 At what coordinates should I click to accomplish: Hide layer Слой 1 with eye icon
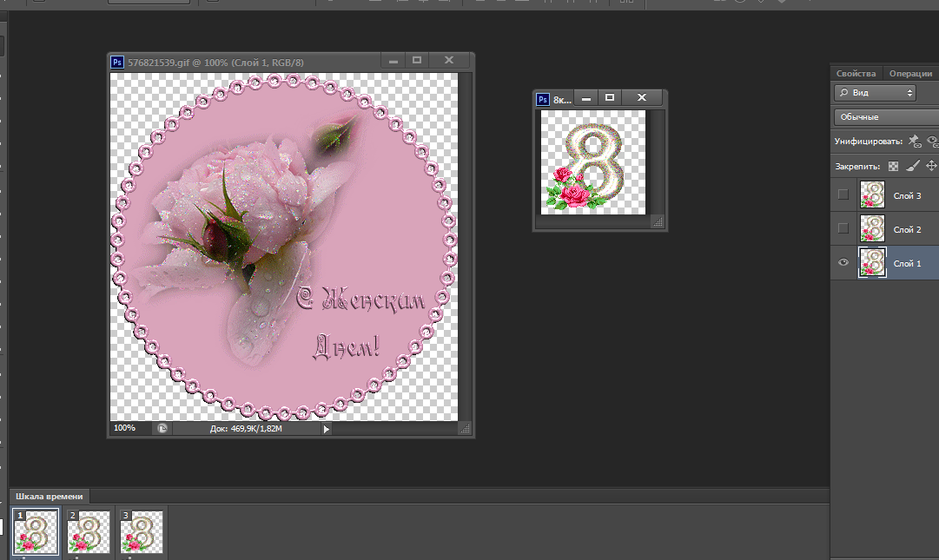point(843,263)
